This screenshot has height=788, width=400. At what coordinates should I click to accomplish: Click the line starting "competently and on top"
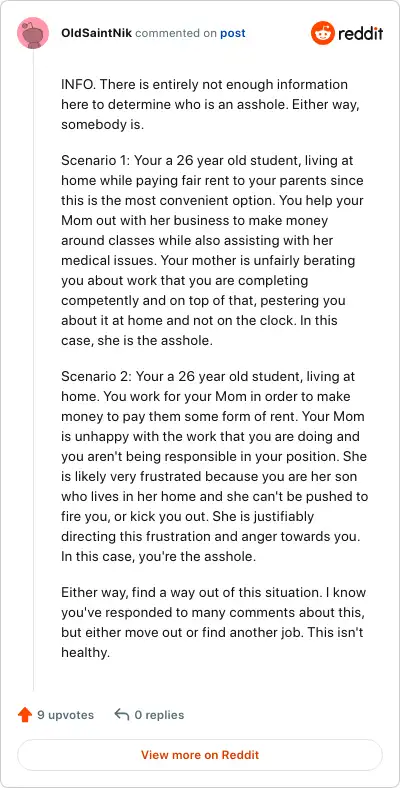click(203, 301)
